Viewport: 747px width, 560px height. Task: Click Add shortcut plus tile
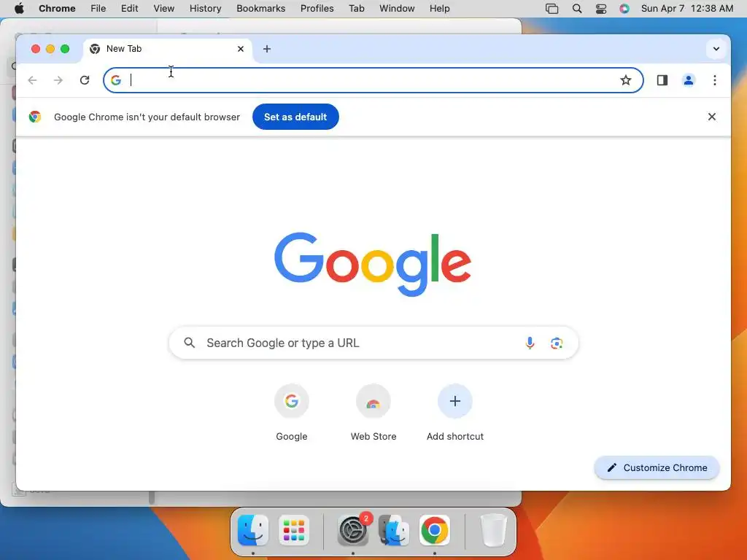(455, 413)
